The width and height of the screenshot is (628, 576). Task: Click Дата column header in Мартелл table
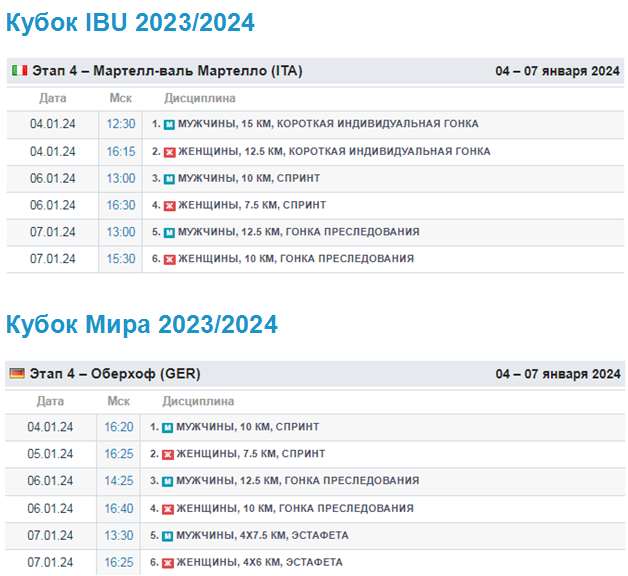coord(53,98)
